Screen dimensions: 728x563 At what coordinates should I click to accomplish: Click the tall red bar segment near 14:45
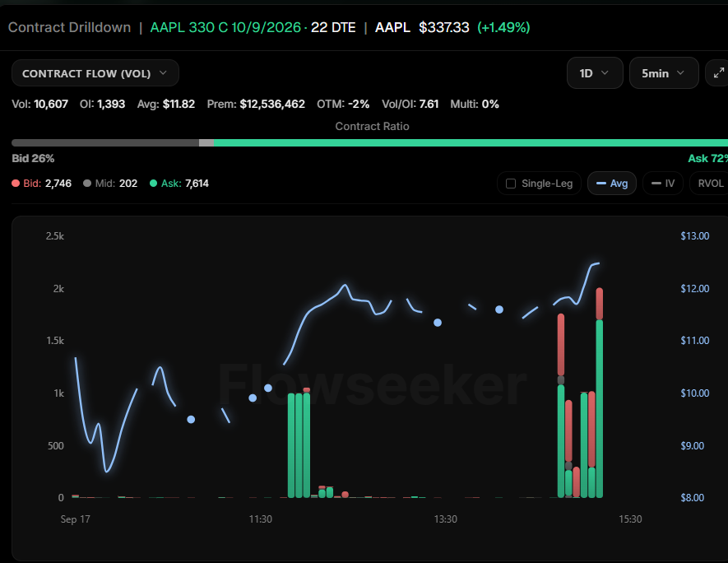561,345
